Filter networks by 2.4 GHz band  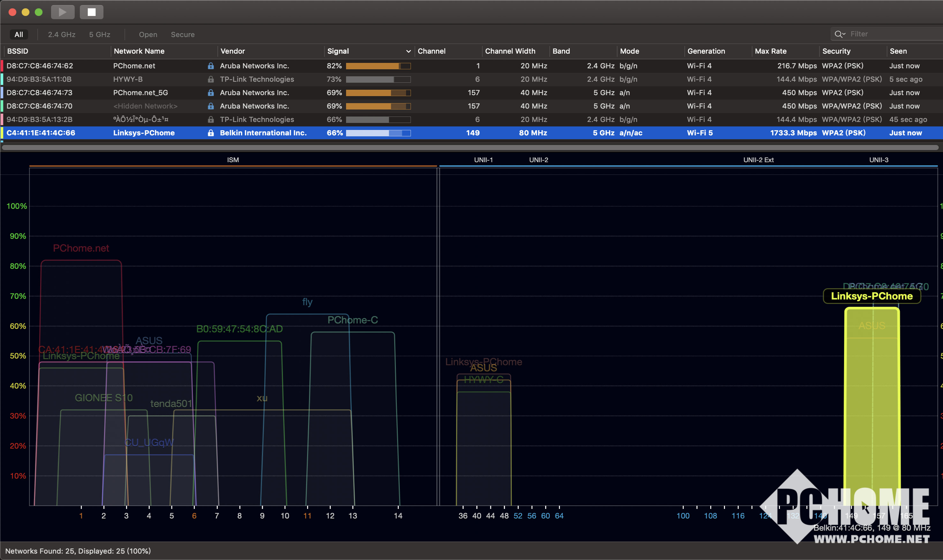[x=62, y=34]
